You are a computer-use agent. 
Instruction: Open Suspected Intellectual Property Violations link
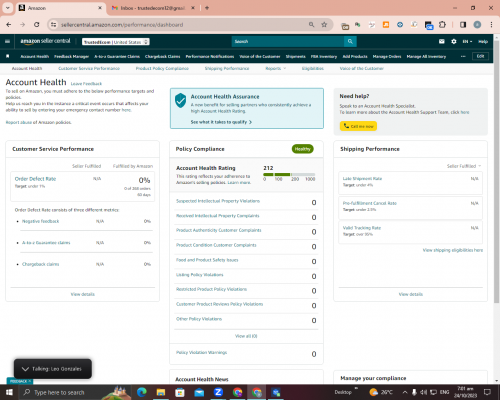[x=218, y=201]
